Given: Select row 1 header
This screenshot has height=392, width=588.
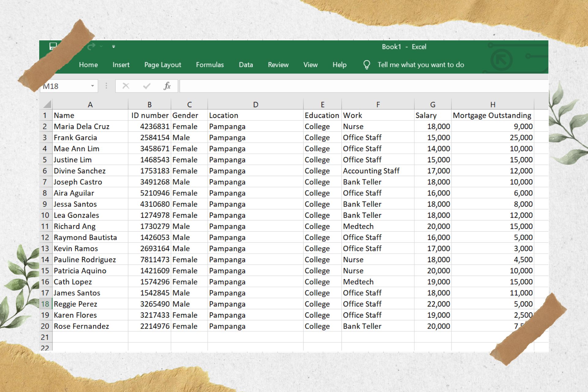Looking at the screenshot, I should click(45, 115).
